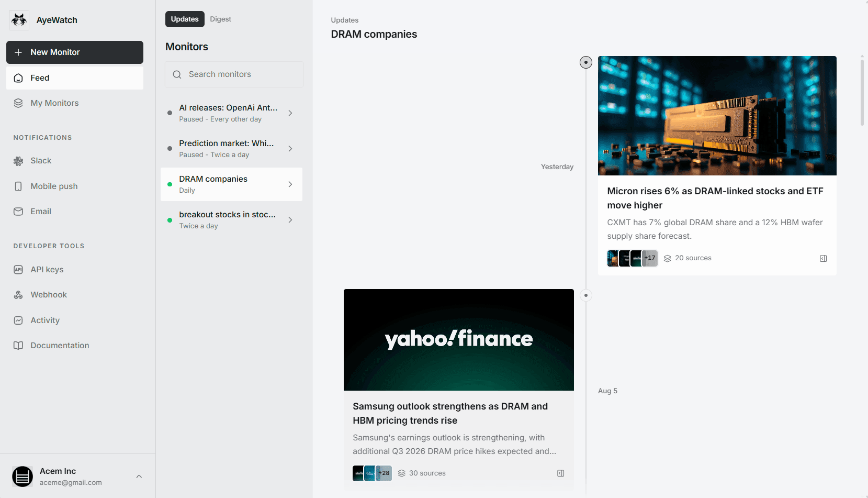This screenshot has height=498, width=868.
Task: Click the plus icon in New Monitor
Action: coord(18,52)
